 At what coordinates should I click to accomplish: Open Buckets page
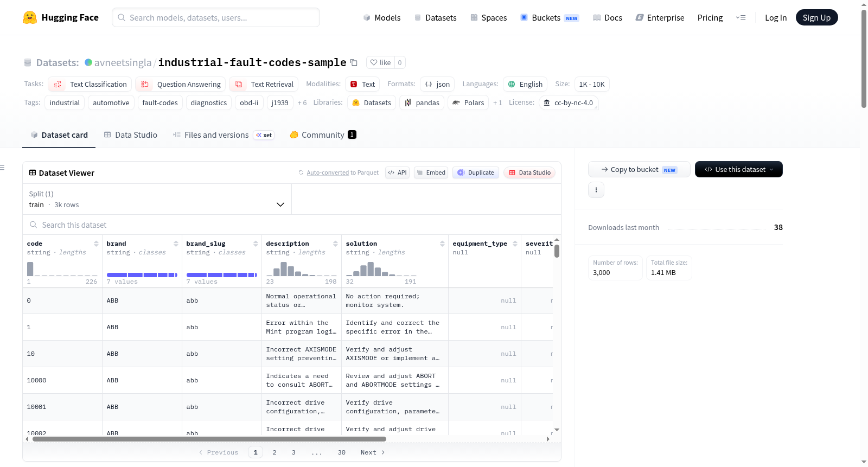[x=550, y=18]
